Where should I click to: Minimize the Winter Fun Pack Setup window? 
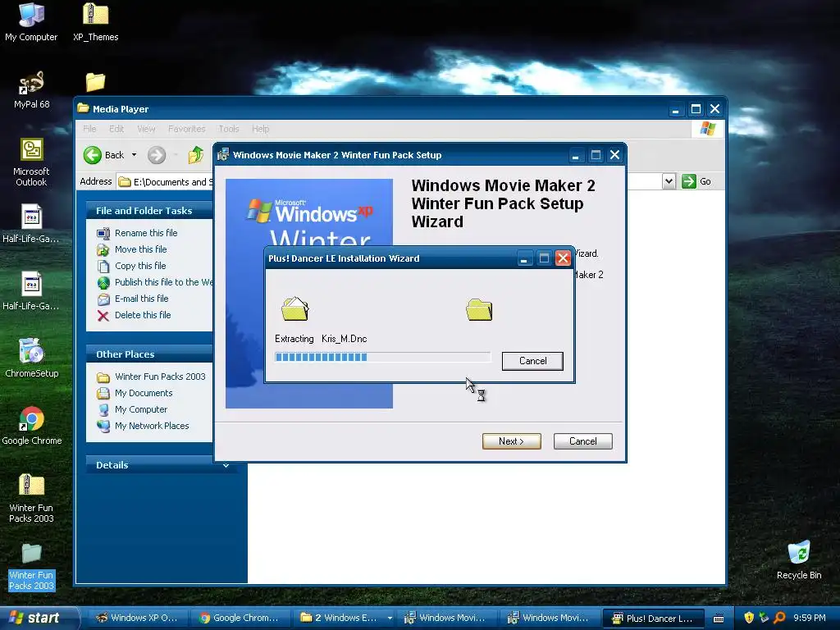coord(575,155)
